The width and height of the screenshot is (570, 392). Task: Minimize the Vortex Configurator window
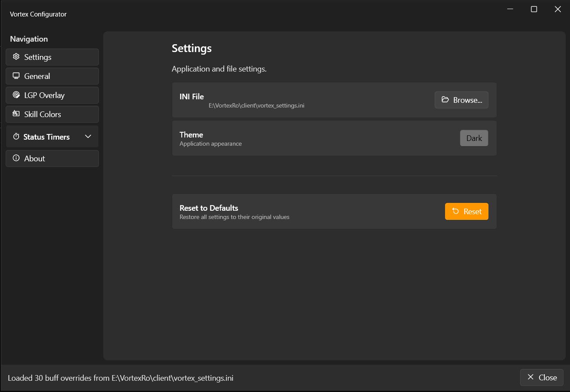(x=511, y=9)
